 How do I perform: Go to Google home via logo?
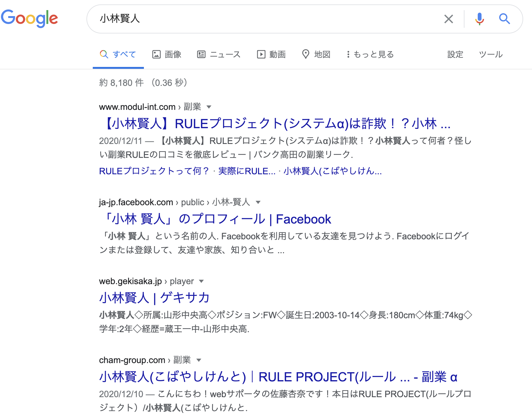[29, 19]
